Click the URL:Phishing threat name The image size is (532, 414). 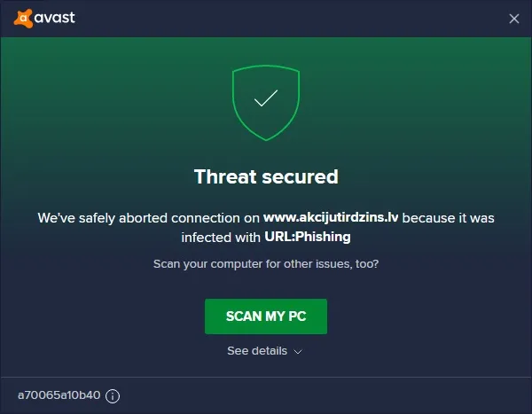coord(308,237)
